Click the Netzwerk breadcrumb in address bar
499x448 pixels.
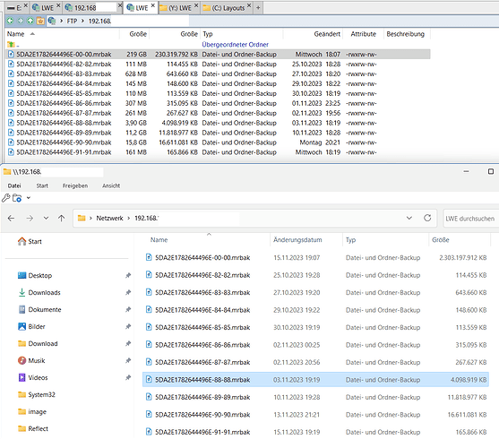point(109,219)
